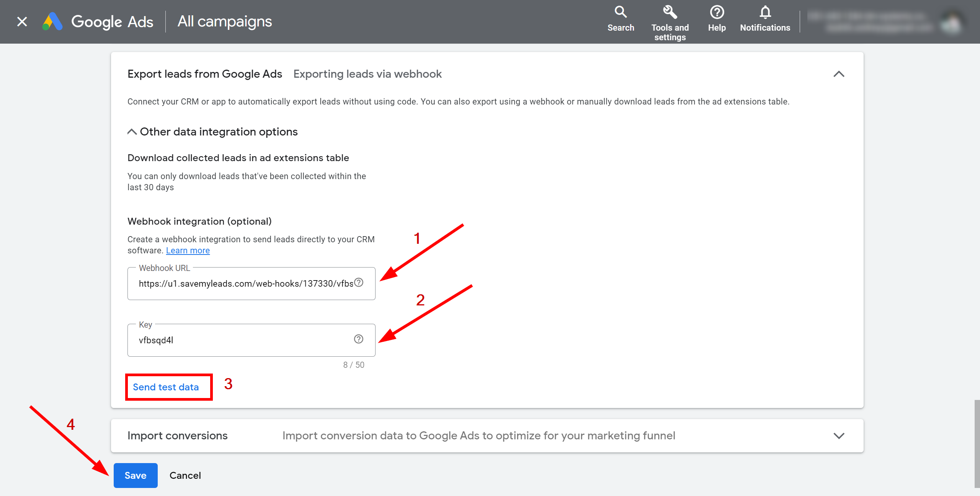Collapse Other data integration options section
980x496 pixels.
click(132, 132)
